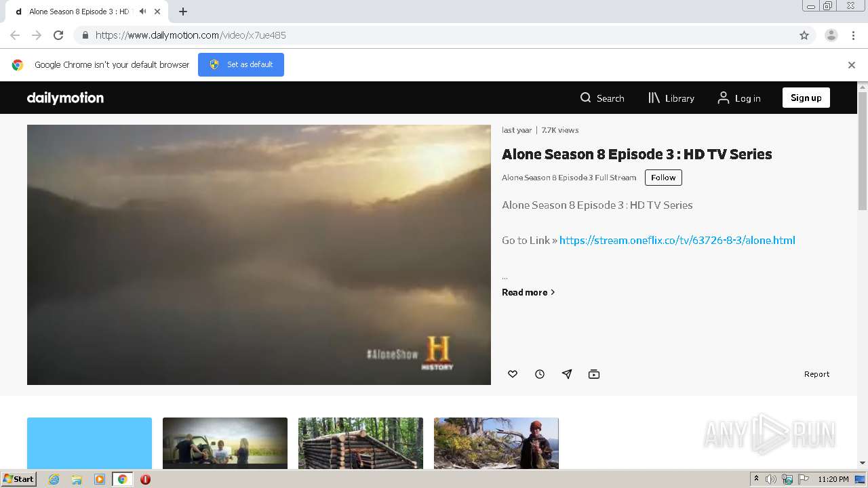Click the taskbar clock 11:20 PM
Image resolution: width=868 pixels, height=488 pixels.
tap(833, 479)
